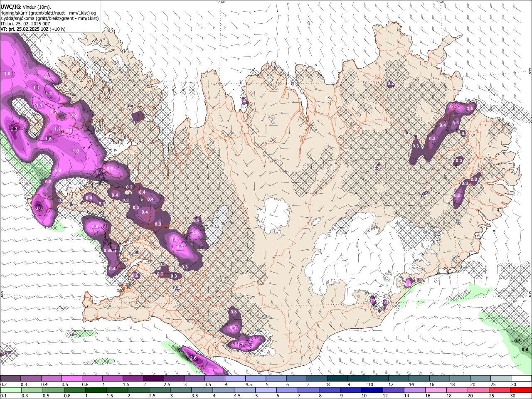Viewport: 532px width, 399px height.
Task: Click upper legend bright pink swatch between 0.5 and 0.8
Action: (71, 378)
